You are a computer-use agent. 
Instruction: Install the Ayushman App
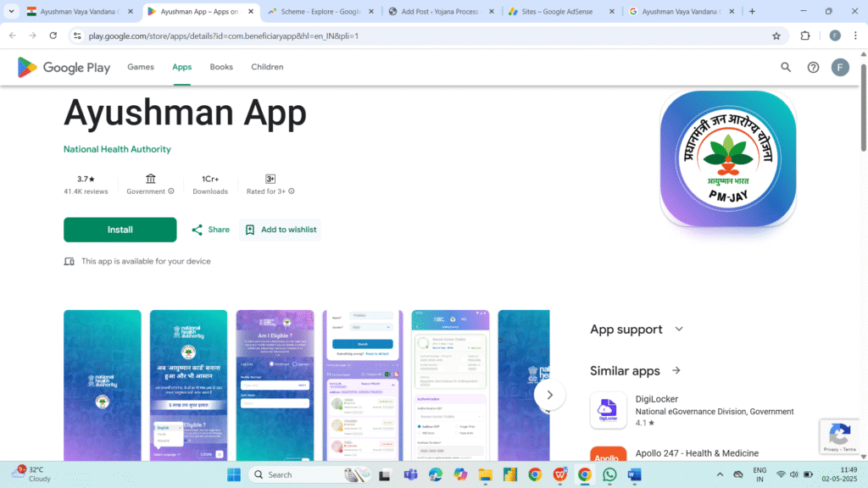(120, 230)
